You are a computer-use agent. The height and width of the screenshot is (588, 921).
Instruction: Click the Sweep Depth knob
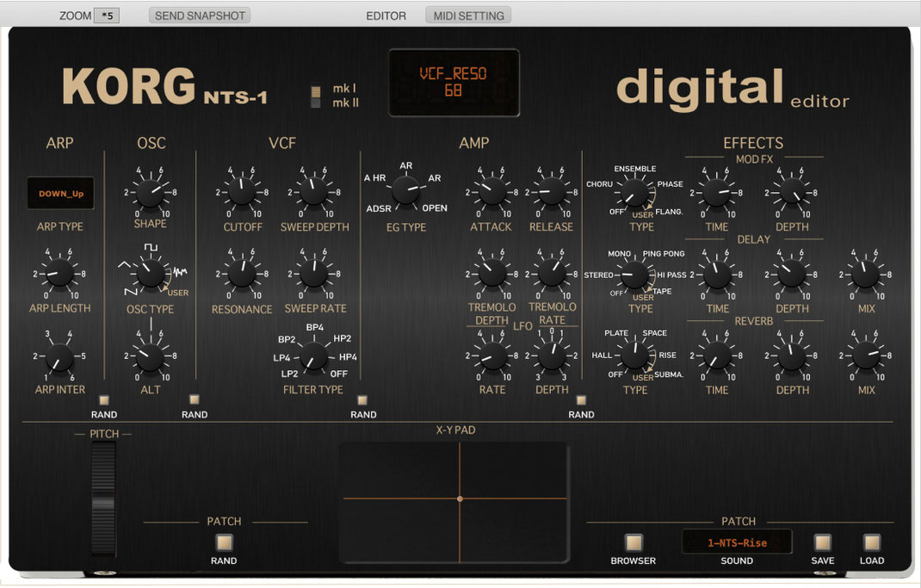tap(314, 192)
